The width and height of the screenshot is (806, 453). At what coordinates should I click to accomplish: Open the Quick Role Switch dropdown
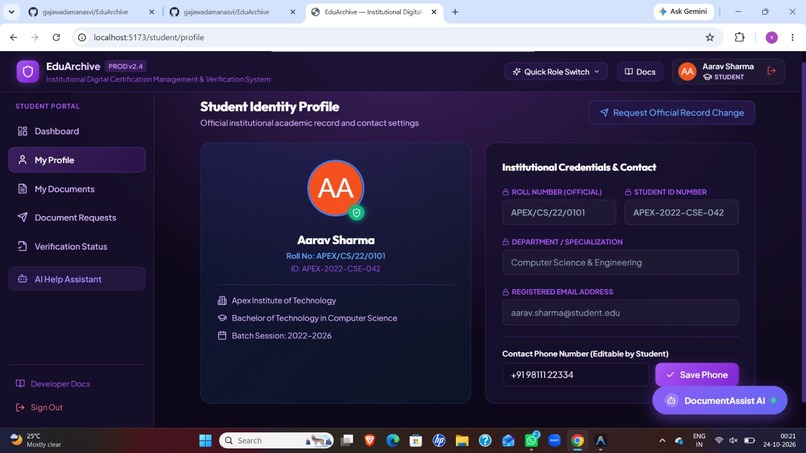pyautogui.click(x=556, y=71)
